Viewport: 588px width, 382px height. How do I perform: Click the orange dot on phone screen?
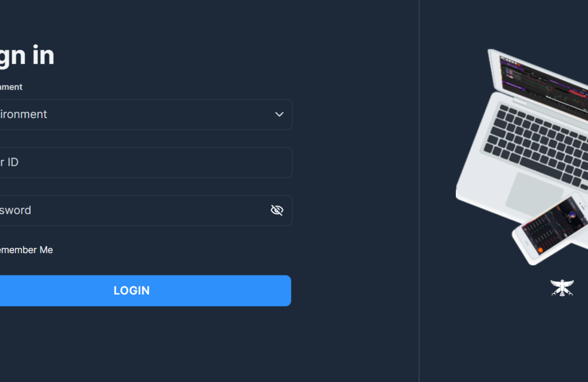[x=540, y=250]
